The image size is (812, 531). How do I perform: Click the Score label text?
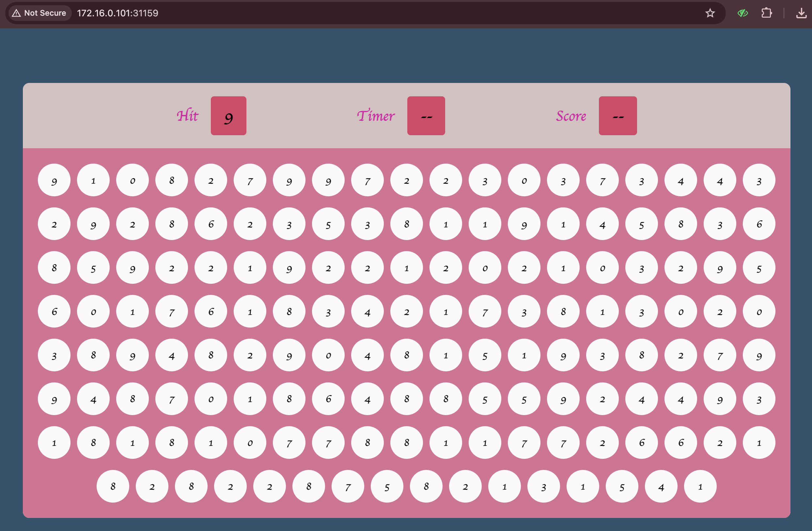(571, 116)
